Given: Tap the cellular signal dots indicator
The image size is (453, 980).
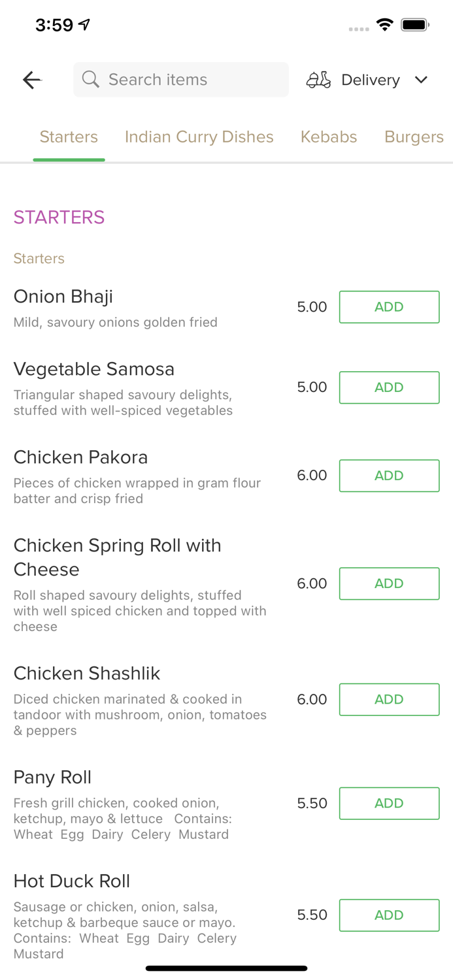Looking at the screenshot, I should [359, 29].
